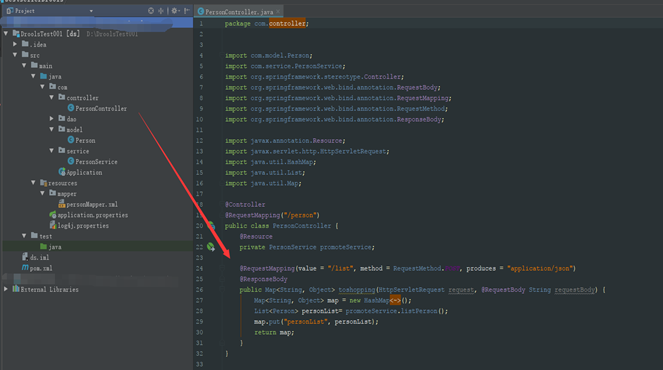Click line number 33 in the gutter
663x370 pixels.
(200, 364)
